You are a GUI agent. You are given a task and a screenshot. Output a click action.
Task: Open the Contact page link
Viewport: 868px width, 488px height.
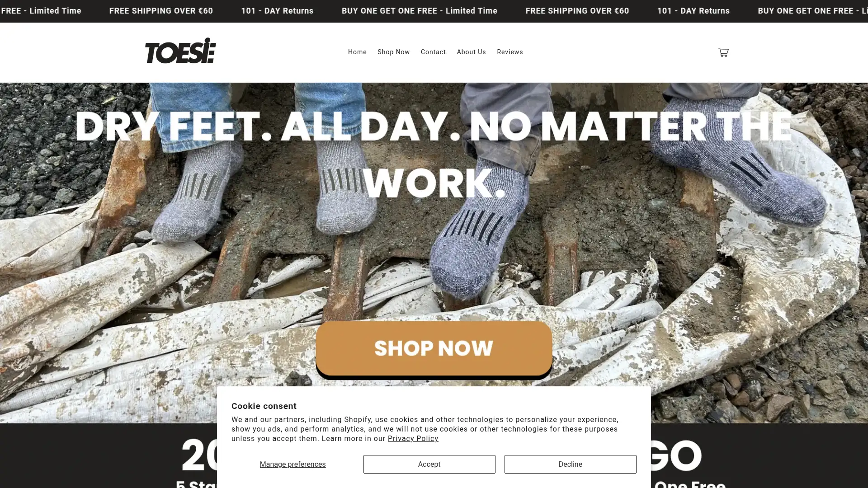click(433, 52)
